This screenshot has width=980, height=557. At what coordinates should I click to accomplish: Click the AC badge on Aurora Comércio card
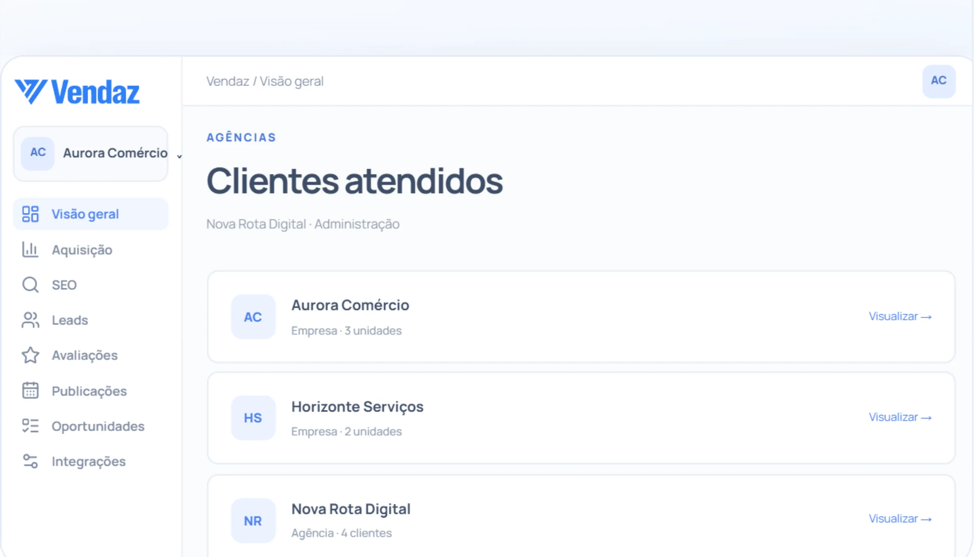pyautogui.click(x=253, y=317)
